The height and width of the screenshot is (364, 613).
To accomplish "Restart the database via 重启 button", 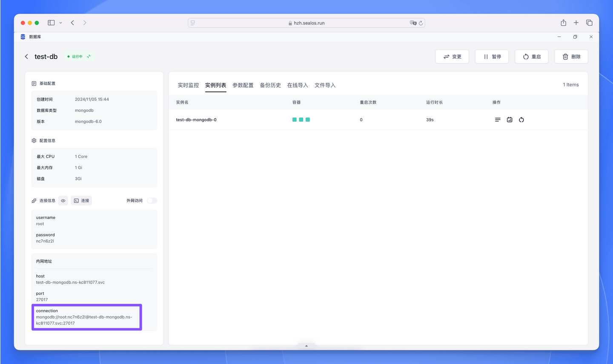I will click(x=531, y=56).
